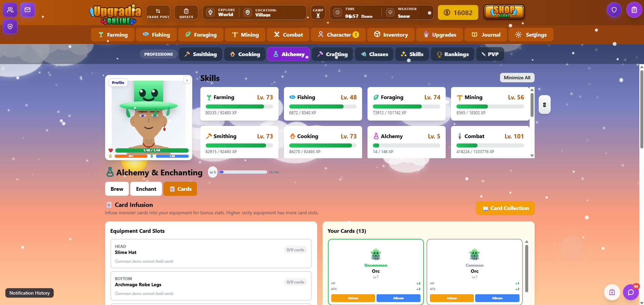Screen dimensions: 644x305
Task: Click the shield icon near top right
Action: pos(614,10)
